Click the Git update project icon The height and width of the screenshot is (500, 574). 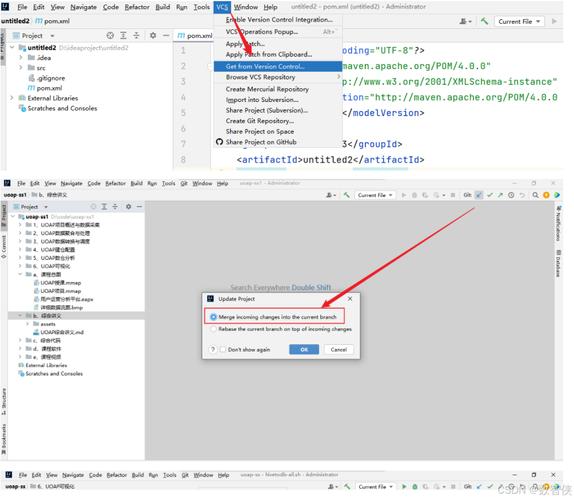479,195
